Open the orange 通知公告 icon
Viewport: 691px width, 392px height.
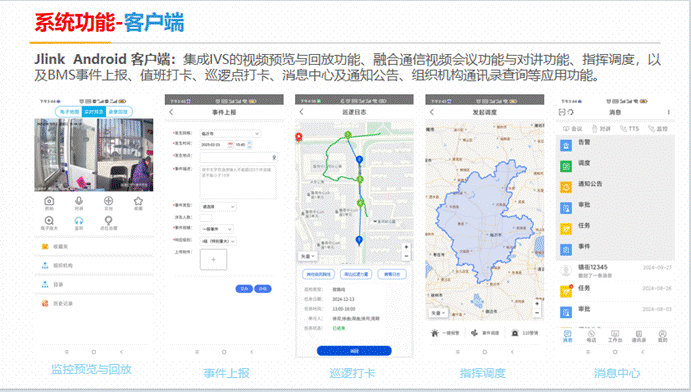pyautogui.click(x=566, y=187)
